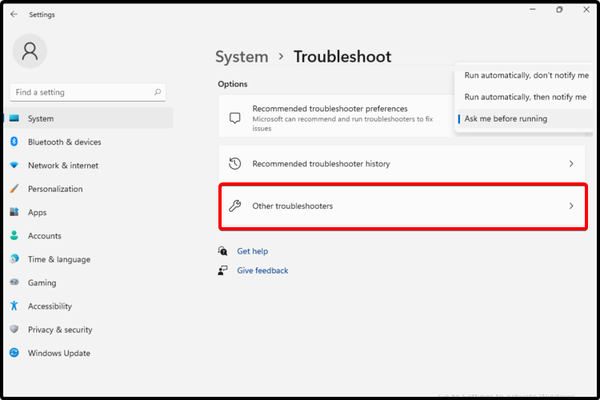Image resolution: width=600 pixels, height=400 pixels.
Task: Click the Gaming icon in sidebar
Action: (14, 283)
